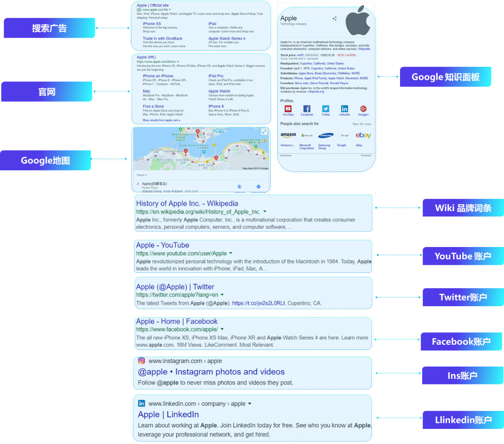Open the Twitter profile icon
Screen dimensions: 504x444
coord(325,109)
